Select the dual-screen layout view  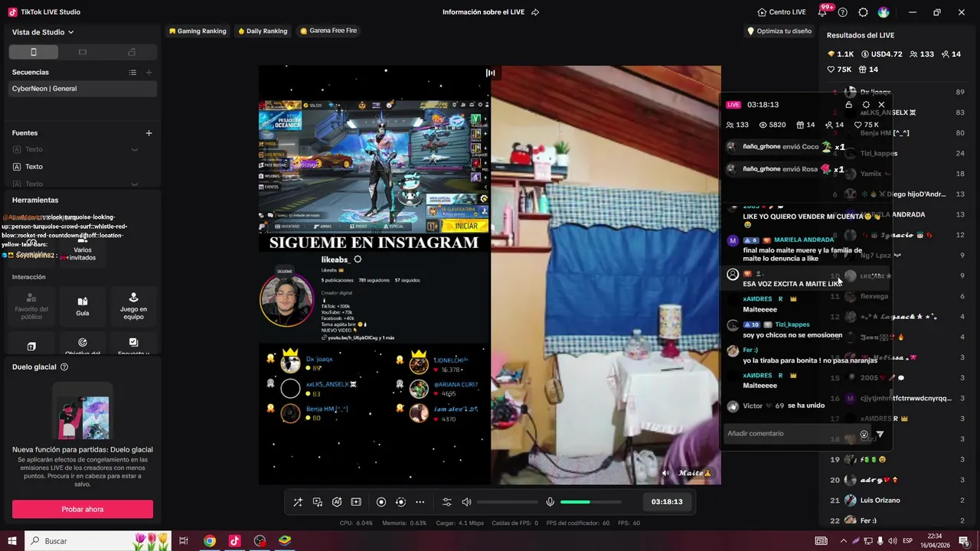click(x=132, y=52)
